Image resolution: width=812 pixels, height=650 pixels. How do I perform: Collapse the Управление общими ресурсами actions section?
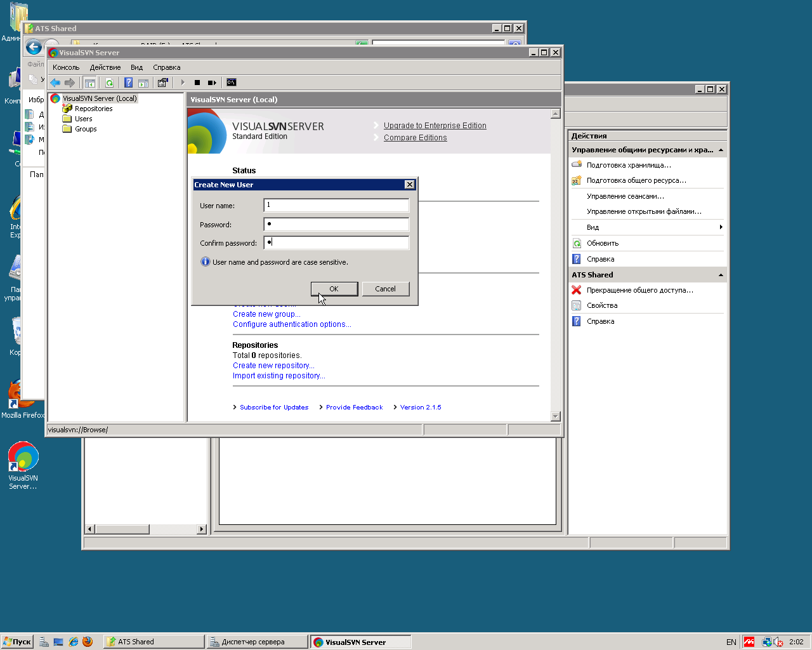tap(721, 150)
